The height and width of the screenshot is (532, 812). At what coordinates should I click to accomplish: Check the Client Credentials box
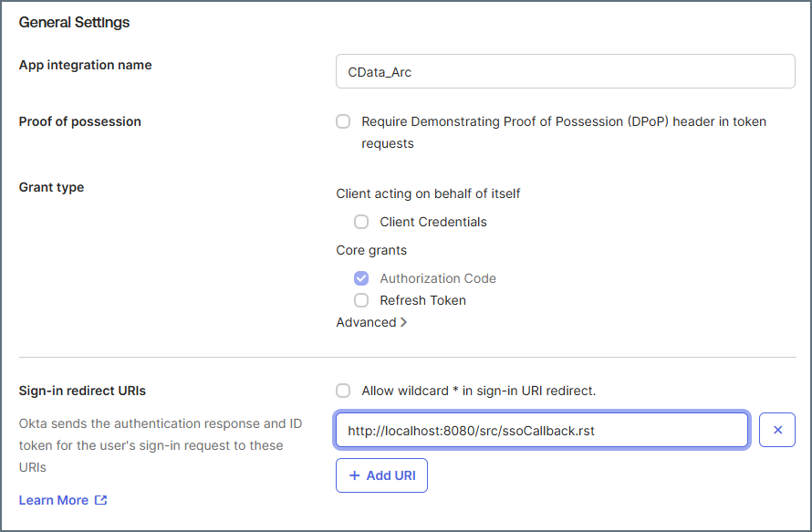361,222
